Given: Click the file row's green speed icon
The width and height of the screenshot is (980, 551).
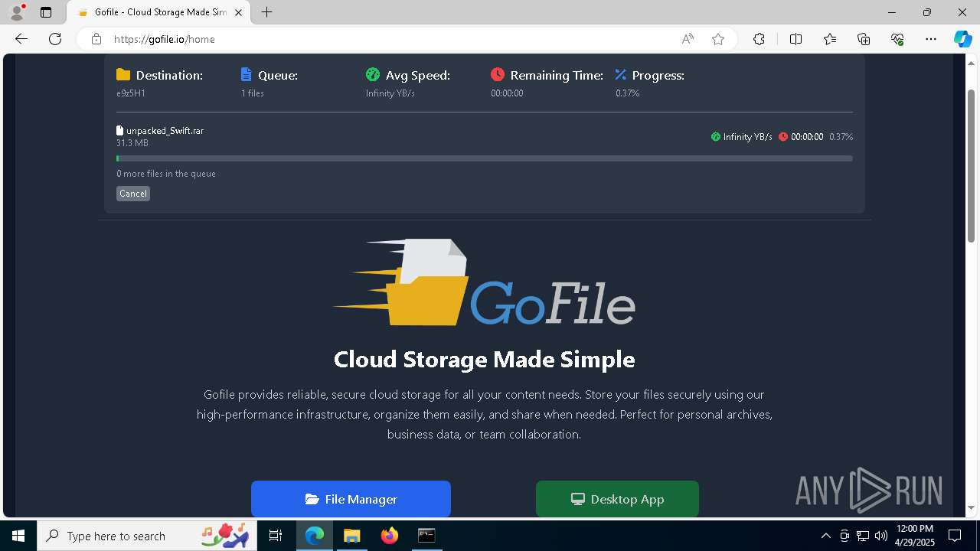Looking at the screenshot, I should point(716,137).
